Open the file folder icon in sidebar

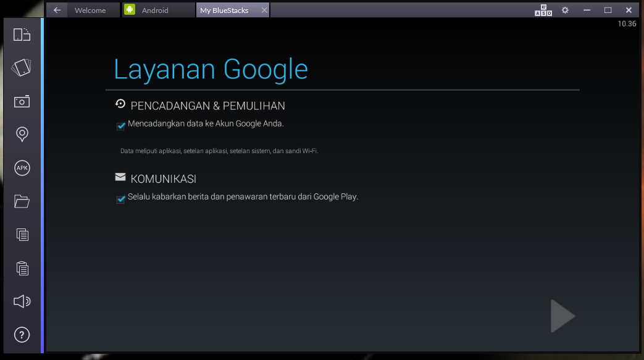tap(22, 201)
